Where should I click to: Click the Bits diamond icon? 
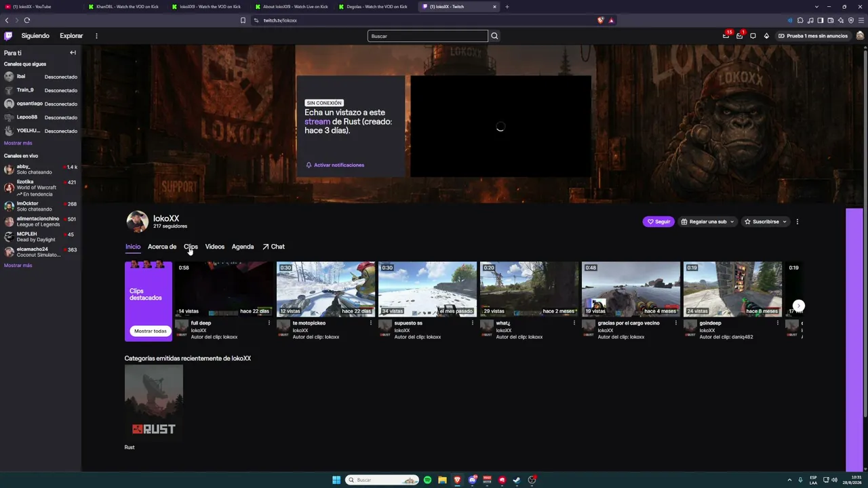pos(766,36)
